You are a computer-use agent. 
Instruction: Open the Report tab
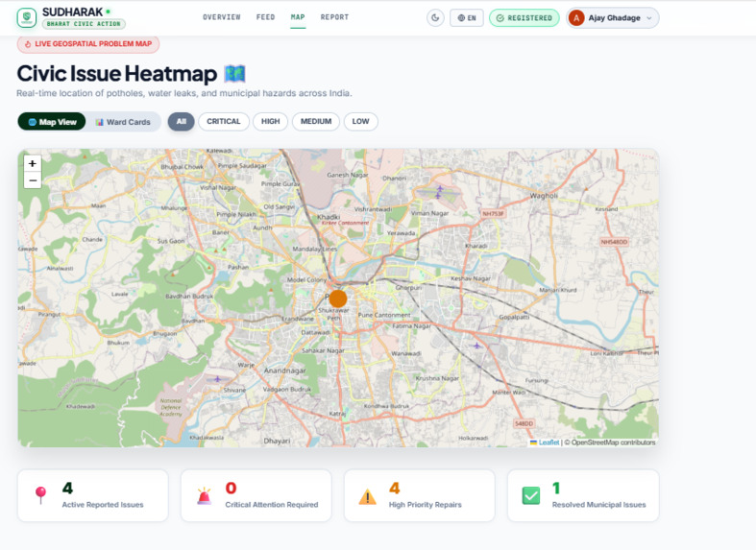pyautogui.click(x=334, y=17)
